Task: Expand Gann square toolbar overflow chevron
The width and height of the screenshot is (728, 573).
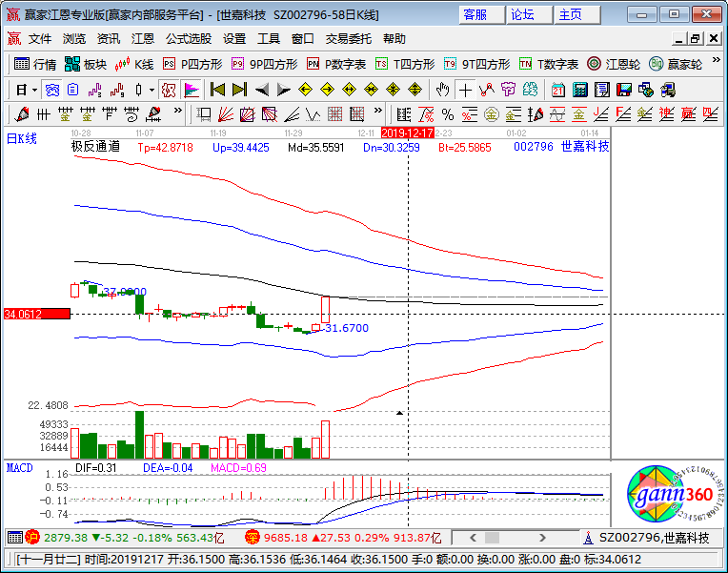Action: 378,111
